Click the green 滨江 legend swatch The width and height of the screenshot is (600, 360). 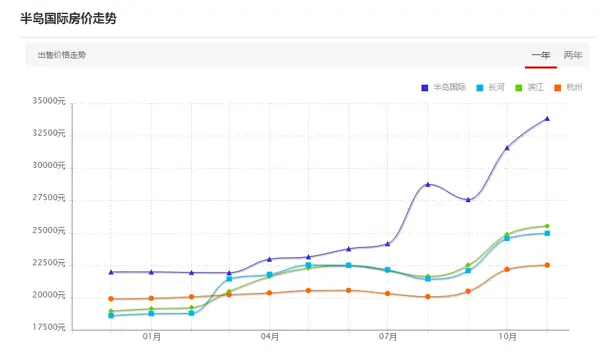click(x=518, y=88)
